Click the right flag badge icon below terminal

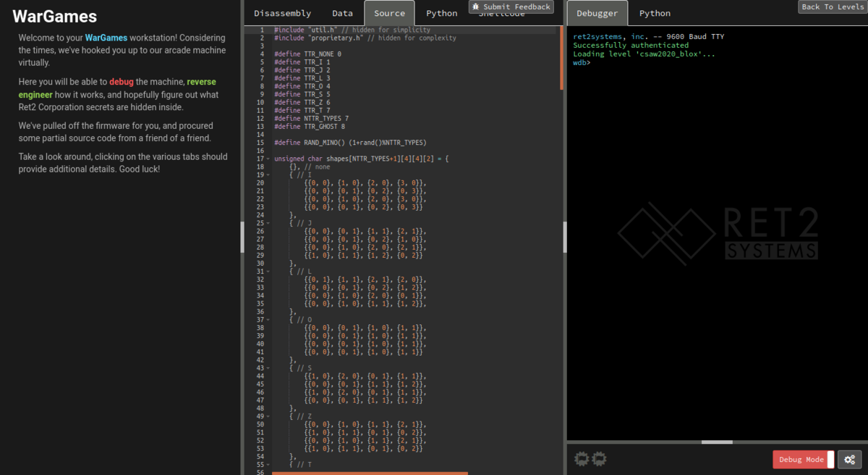tap(599, 458)
